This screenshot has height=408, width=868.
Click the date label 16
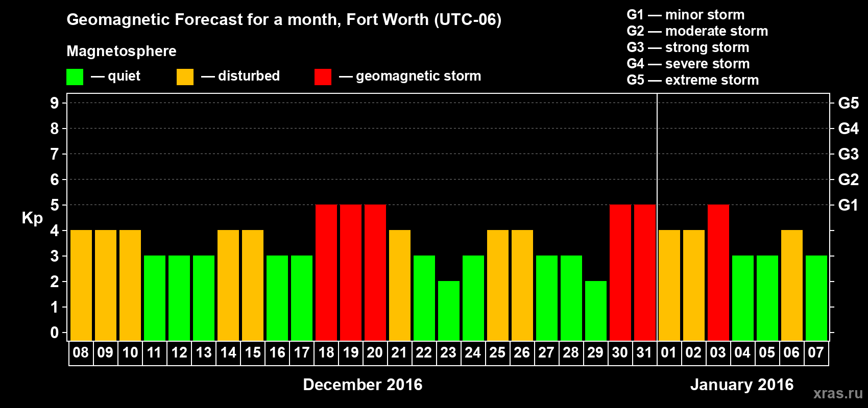[277, 352]
